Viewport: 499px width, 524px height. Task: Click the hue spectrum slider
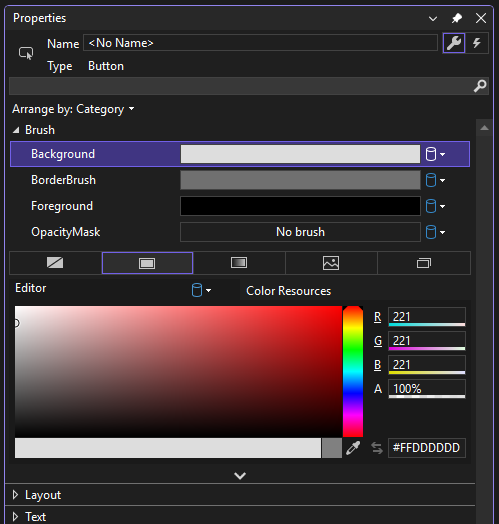click(353, 371)
